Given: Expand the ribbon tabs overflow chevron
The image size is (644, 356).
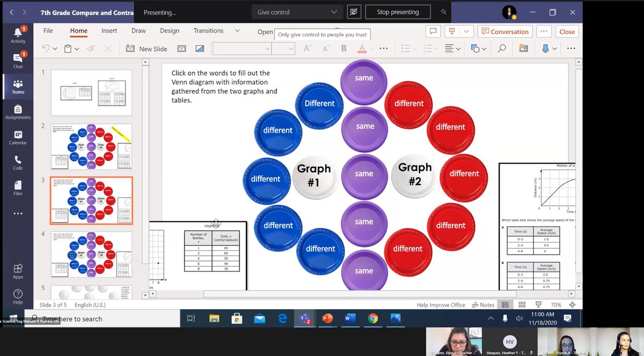Looking at the screenshot, I should (237, 31).
